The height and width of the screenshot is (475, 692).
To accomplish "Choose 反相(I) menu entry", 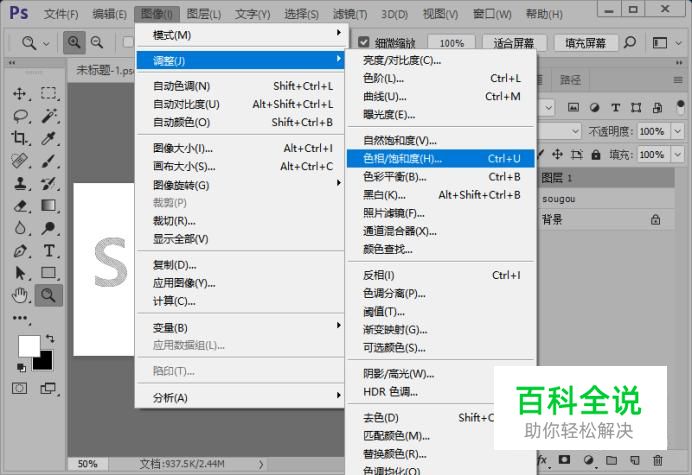I will (440, 275).
